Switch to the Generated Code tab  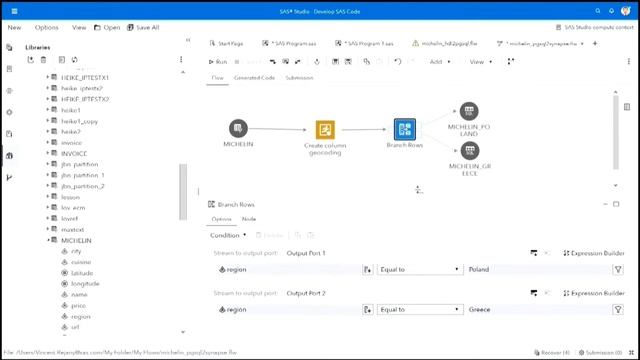point(254,78)
